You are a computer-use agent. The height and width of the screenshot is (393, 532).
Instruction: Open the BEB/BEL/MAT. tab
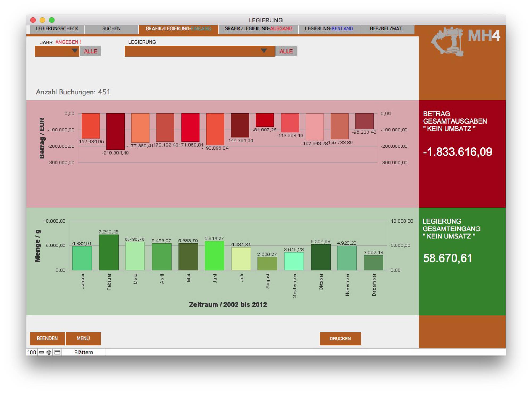pos(386,29)
